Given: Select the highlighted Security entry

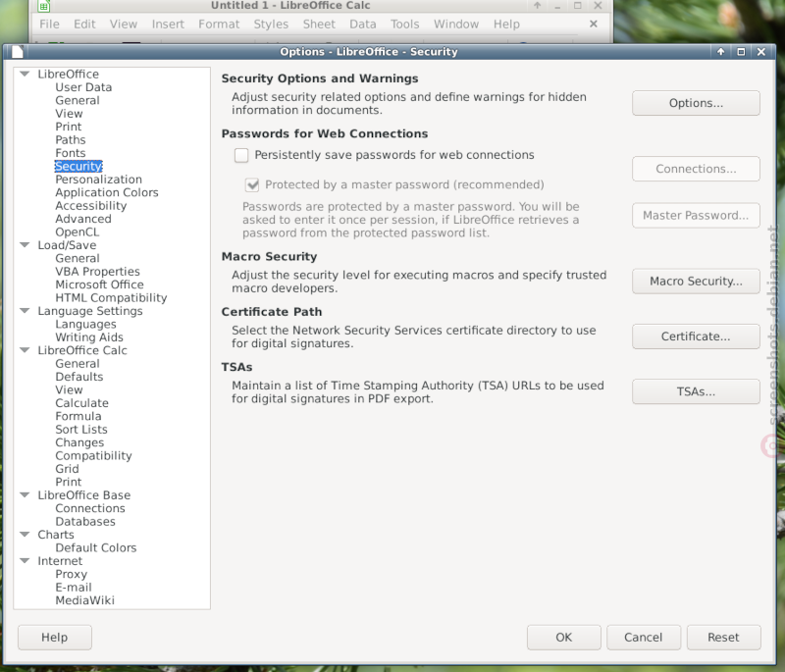Looking at the screenshot, I should [x=78, y=166].
